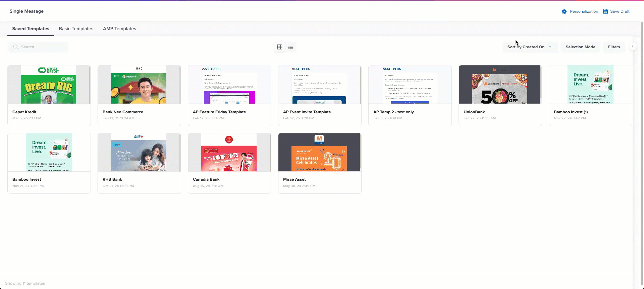The image size is (644, 289).
Task: Click 'Single Message' page title
Action: coord(26,11)
